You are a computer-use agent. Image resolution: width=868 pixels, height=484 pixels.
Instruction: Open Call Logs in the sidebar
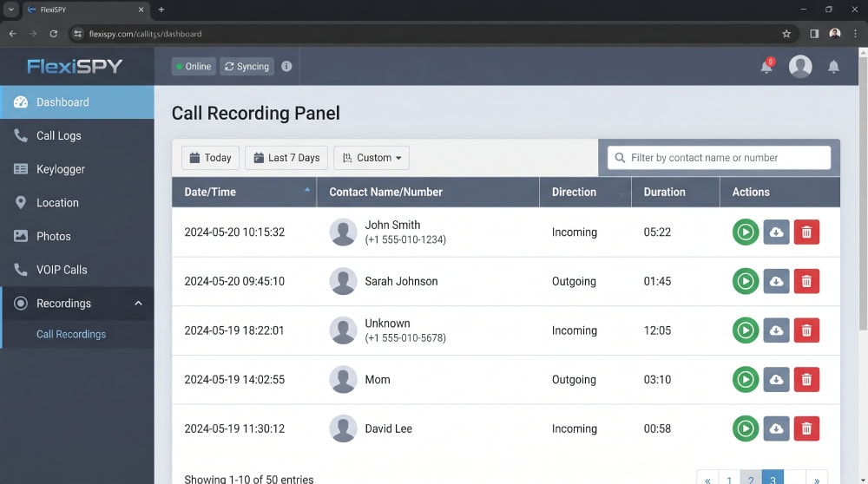pos(77,135)
